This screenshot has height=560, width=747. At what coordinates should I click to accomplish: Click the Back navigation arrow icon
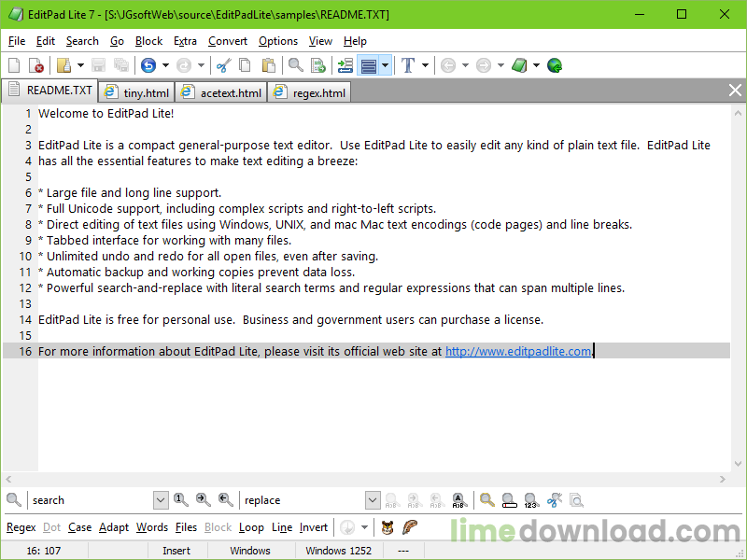pyautogui.click(x=448, y=65)
